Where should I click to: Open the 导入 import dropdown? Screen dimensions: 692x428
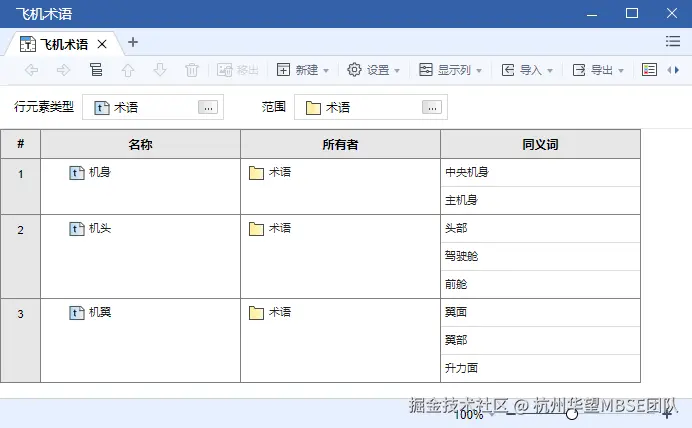[x=527, y=70]
